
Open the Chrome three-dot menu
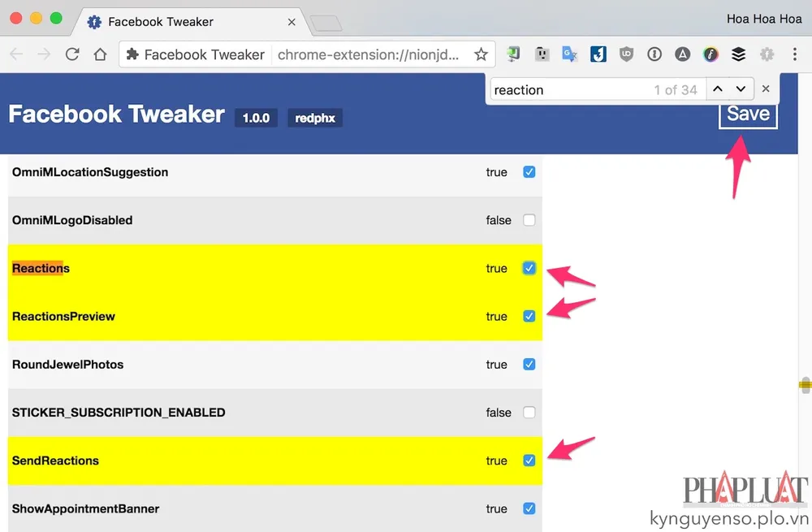(x=793, y=54)
